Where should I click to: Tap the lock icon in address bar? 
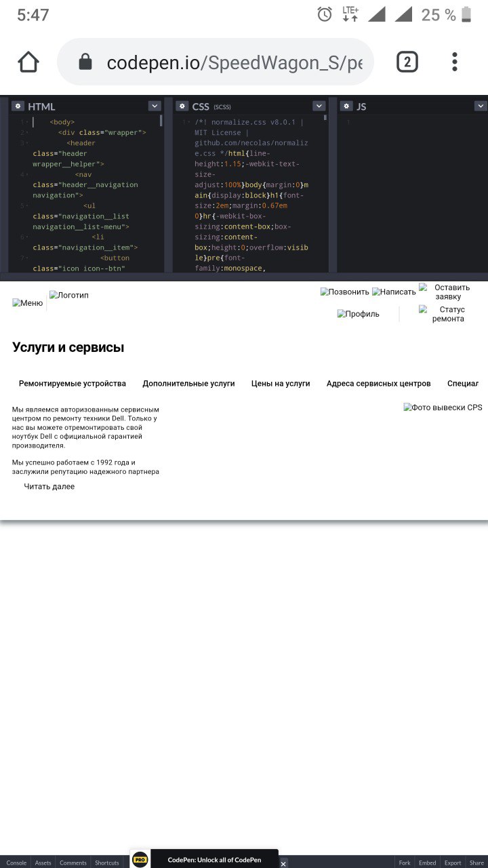85,62
